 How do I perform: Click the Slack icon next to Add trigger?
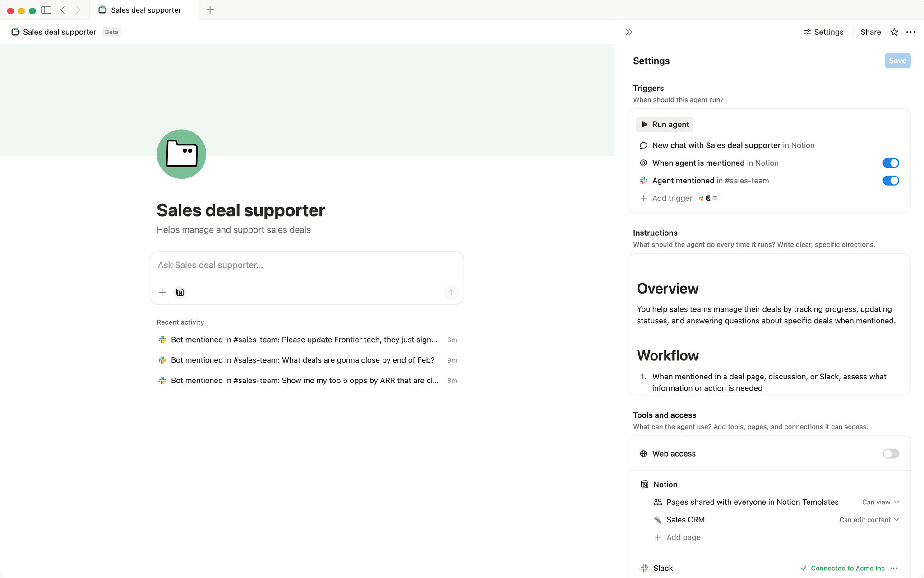click(x=701, y=198)
